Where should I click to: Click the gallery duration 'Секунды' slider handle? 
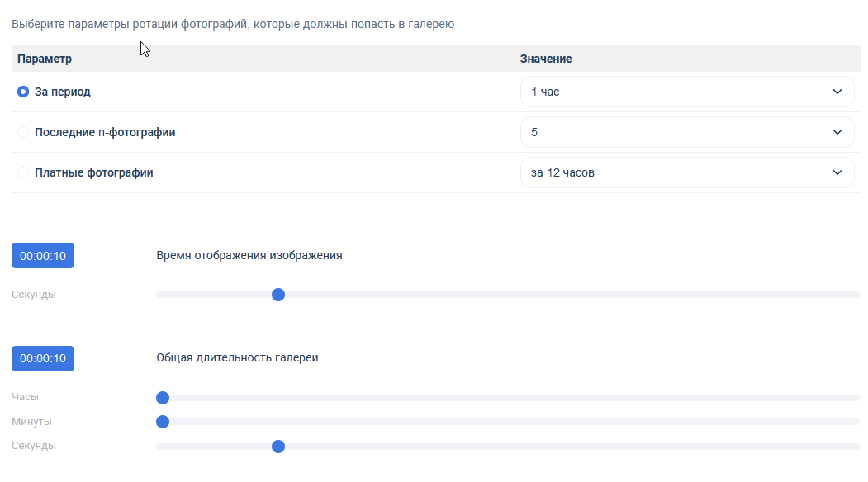[278, 447]
